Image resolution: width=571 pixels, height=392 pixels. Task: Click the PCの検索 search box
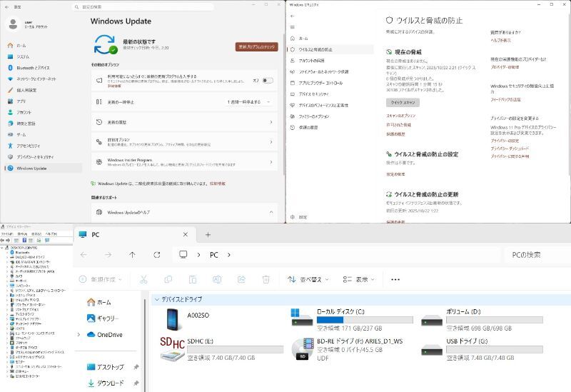(x=537, y=255)
